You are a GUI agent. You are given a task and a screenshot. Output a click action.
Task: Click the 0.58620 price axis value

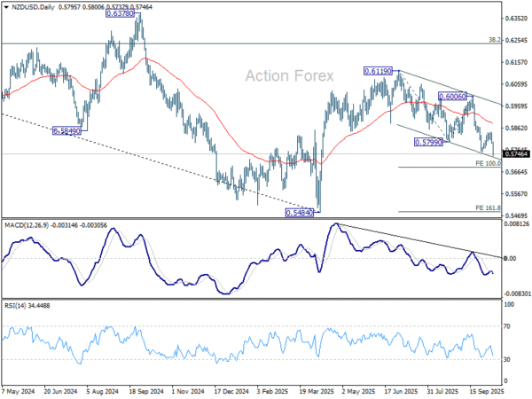pyautogui.click(x=517, y=129)
